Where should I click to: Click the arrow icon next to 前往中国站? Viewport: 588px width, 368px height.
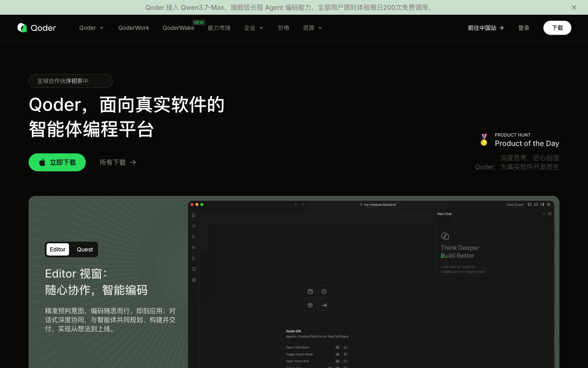pyautogui.click(x=501, y=28)
